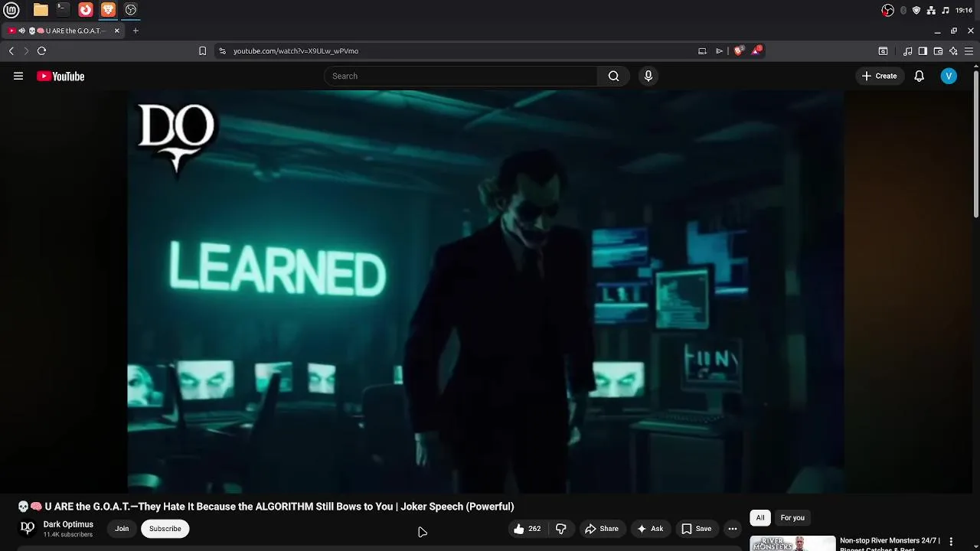Viewport: 980px width, 551px height.
Task: Click the YouTube search magnifier button
Action: (613, 76)
